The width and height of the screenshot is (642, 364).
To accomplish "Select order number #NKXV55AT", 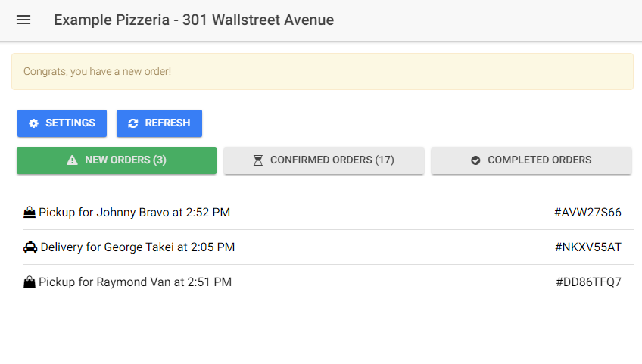I will point(587,247).
